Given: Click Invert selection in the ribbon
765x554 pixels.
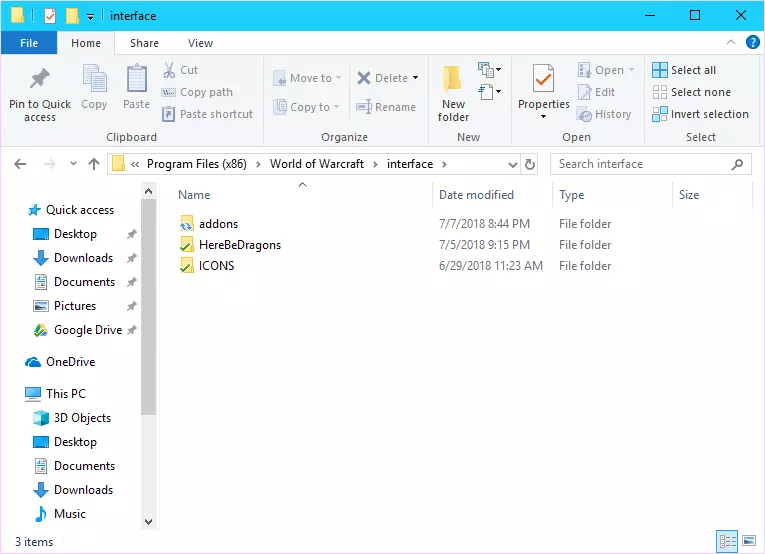Looking at the screenshot, I should tap(700, 114).
